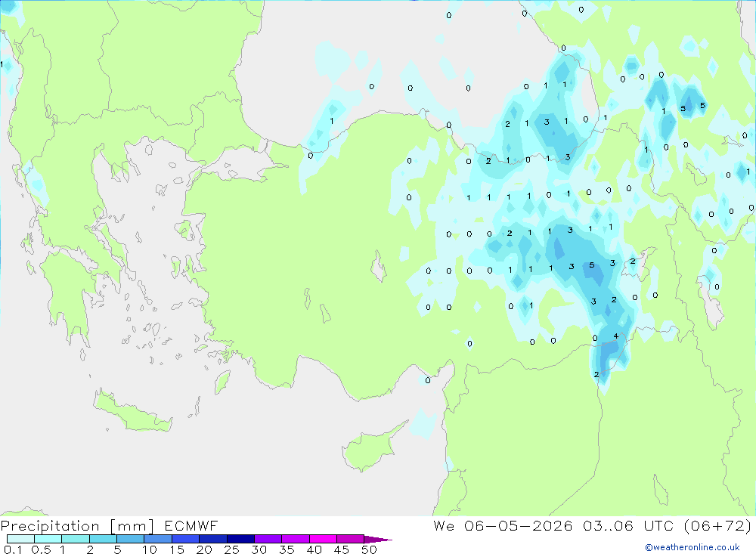Click the 'We 06-05-2026' date text
756x554 pixels.
pyautogui.click(x=503, y=526)
